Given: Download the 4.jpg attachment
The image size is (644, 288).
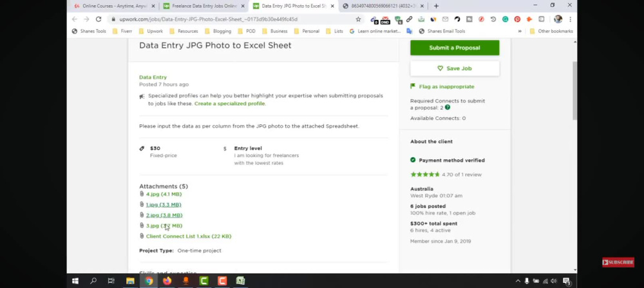Looking at the screenshot, I should tap(164, 195).
